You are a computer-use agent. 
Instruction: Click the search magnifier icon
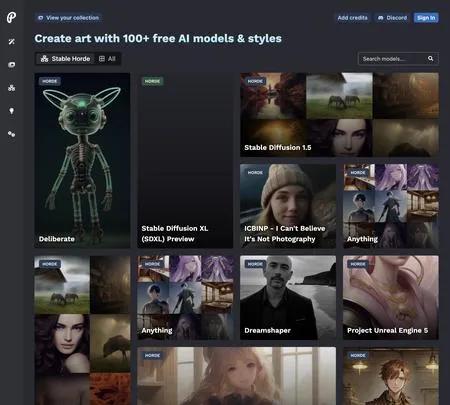[x=430, y=59]
